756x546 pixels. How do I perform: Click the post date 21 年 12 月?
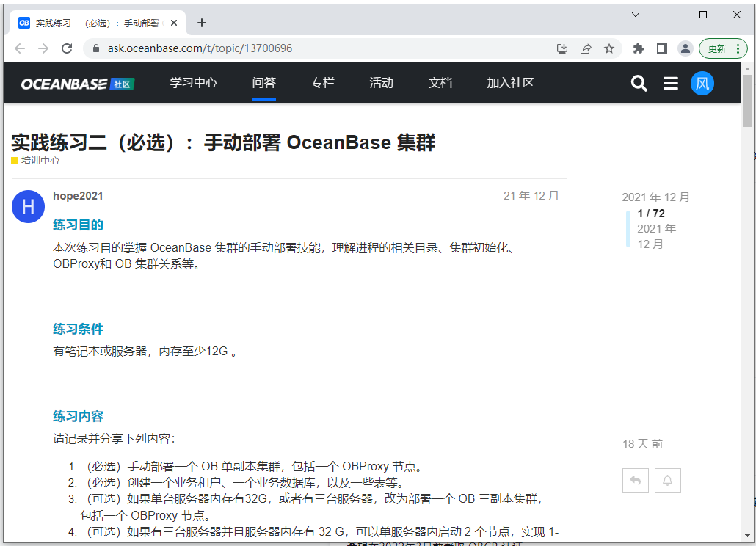[531, 196]
